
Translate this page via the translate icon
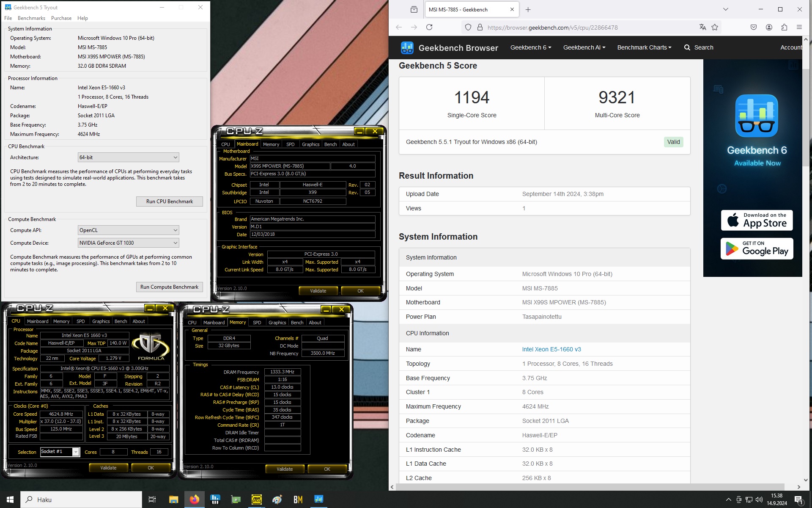coord(702,27)
